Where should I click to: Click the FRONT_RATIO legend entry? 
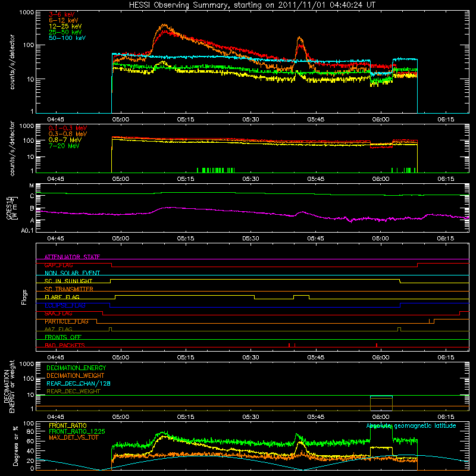tap(68, 425)
